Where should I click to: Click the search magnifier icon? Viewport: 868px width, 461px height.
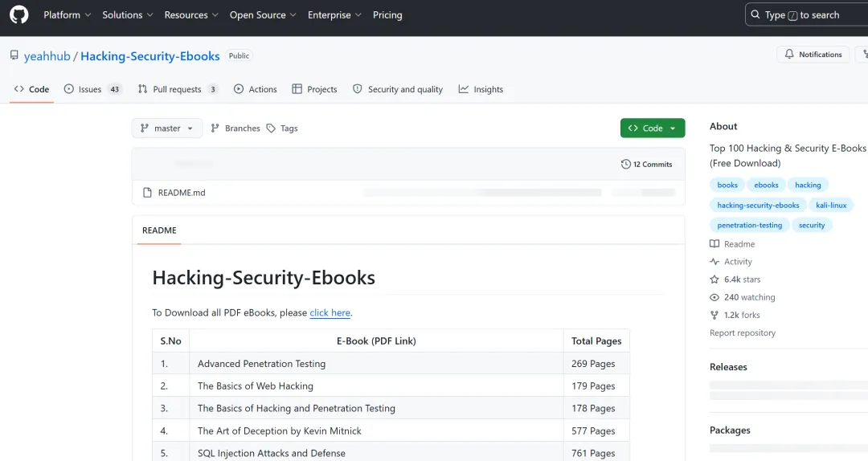(755, 15)
